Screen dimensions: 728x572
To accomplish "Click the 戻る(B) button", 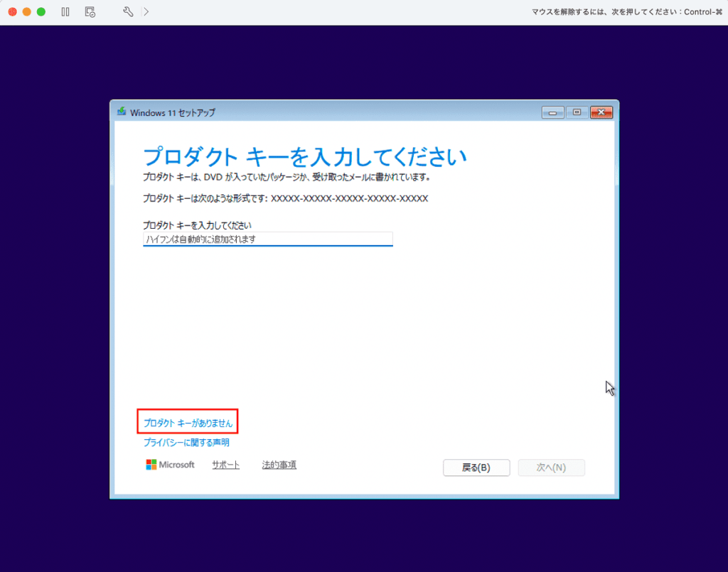I will tap(476, 468).
